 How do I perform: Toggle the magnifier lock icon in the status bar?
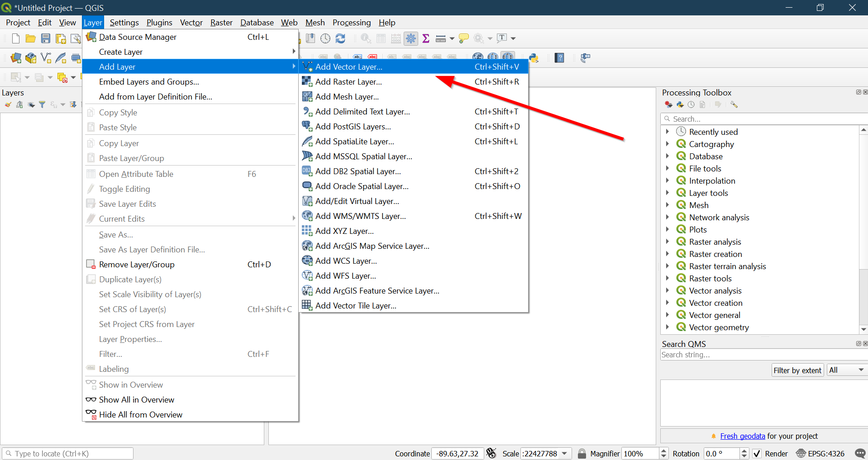click(582, 453)
